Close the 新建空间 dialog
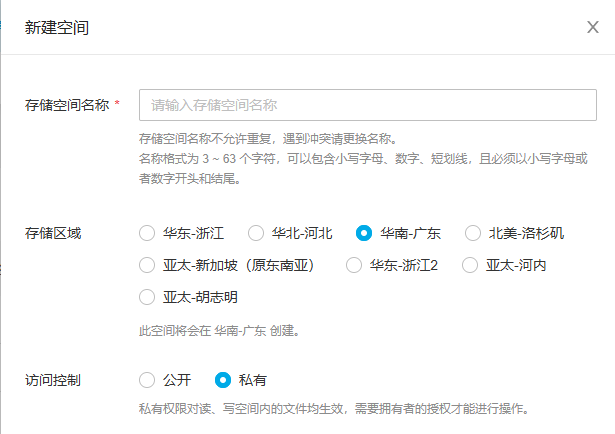The image size is (615, 434). pos(593,27)
